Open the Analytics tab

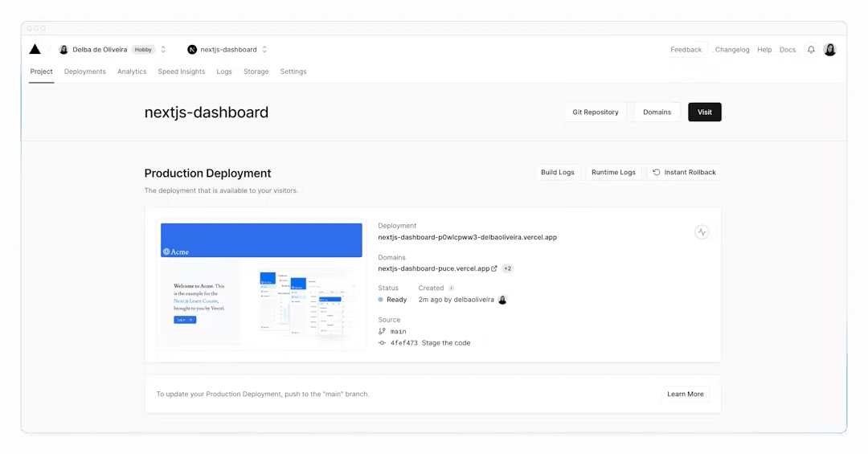coord(132,72)
